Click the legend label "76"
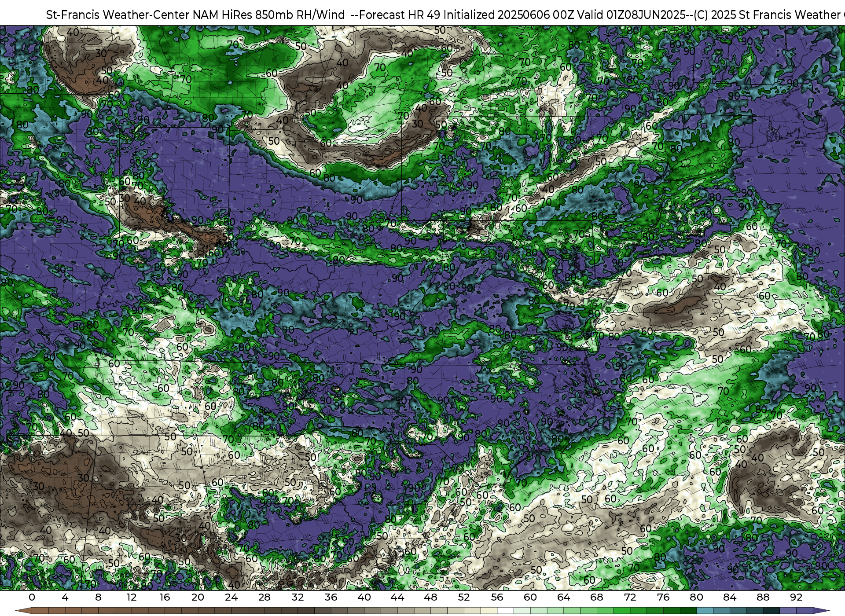 click(x=663, y=597)
